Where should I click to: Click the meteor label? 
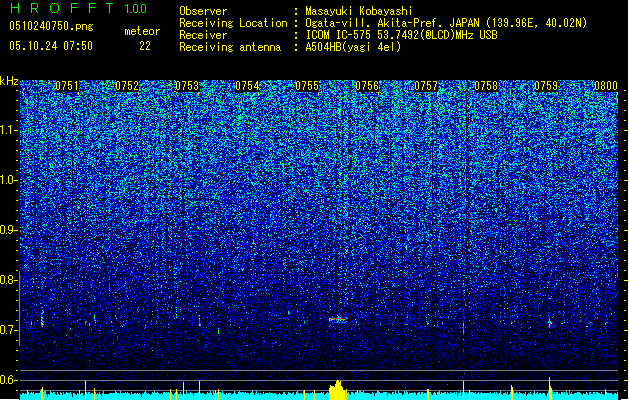coord(142,31)
